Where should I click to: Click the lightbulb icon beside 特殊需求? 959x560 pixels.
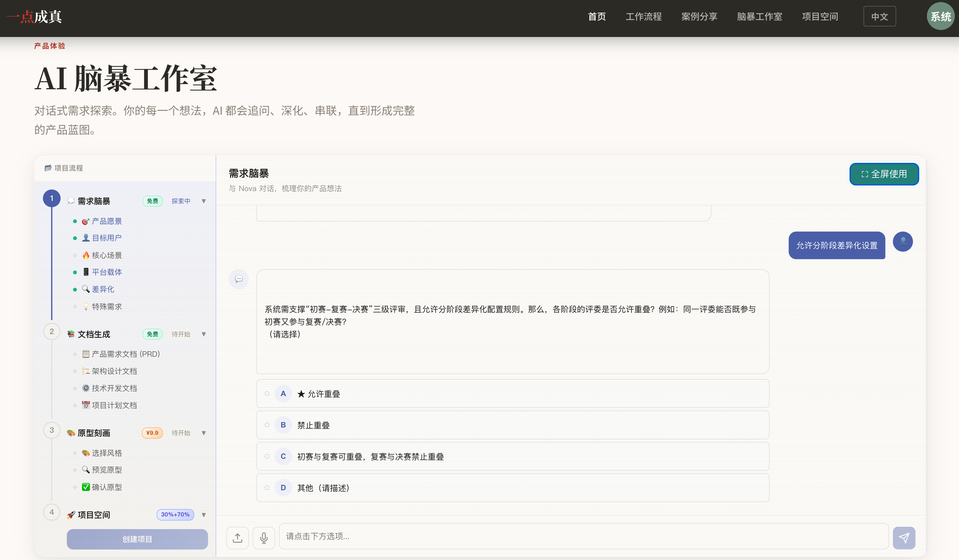86,306
